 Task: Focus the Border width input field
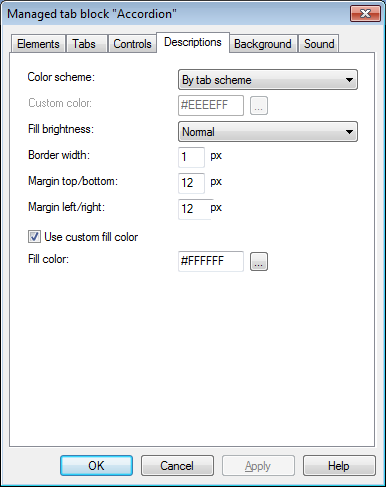point(191,157)
